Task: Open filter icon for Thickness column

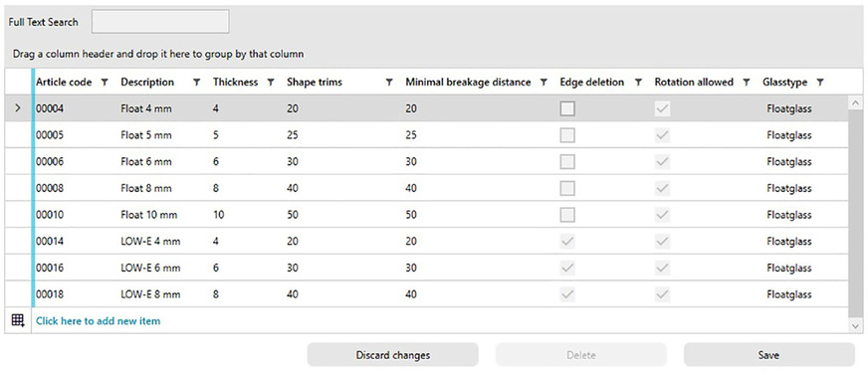Action: tap(271, 83)
